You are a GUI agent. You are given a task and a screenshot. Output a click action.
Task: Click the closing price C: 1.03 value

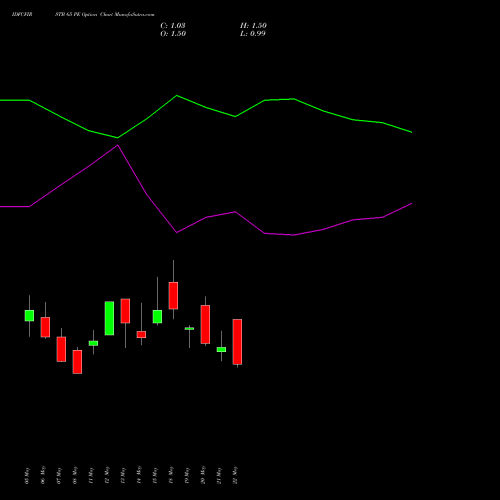click(x=173, y=26)
